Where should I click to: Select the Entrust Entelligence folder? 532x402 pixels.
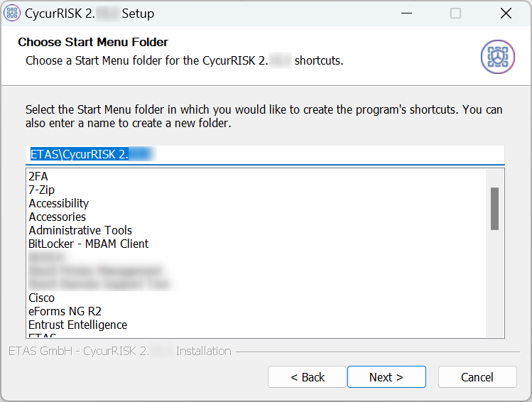coord(77,325)
